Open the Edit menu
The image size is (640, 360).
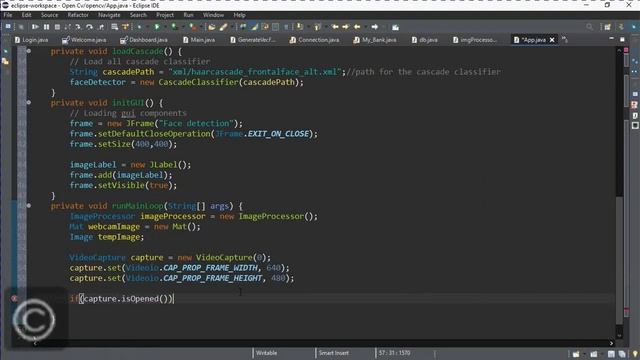27,15
